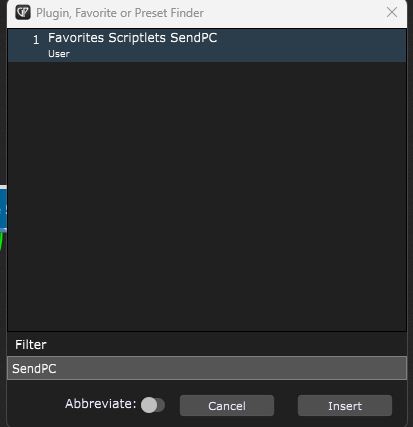Click the blank right side of the highlighted result row

(312, 45)
